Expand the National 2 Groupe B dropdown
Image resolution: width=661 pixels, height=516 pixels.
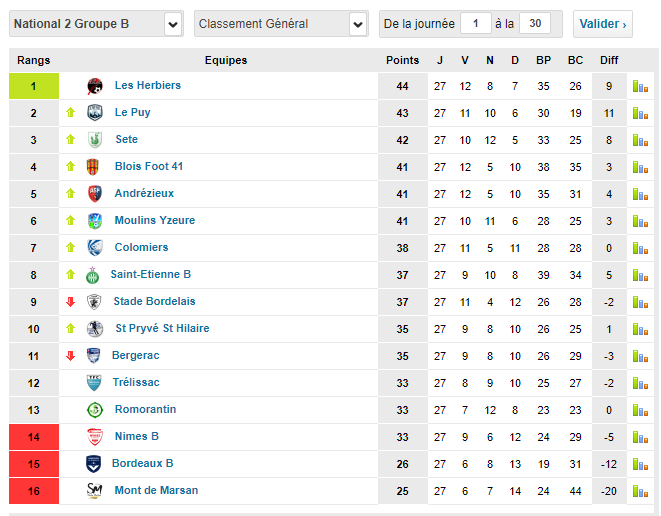click(x=173, y=24)
